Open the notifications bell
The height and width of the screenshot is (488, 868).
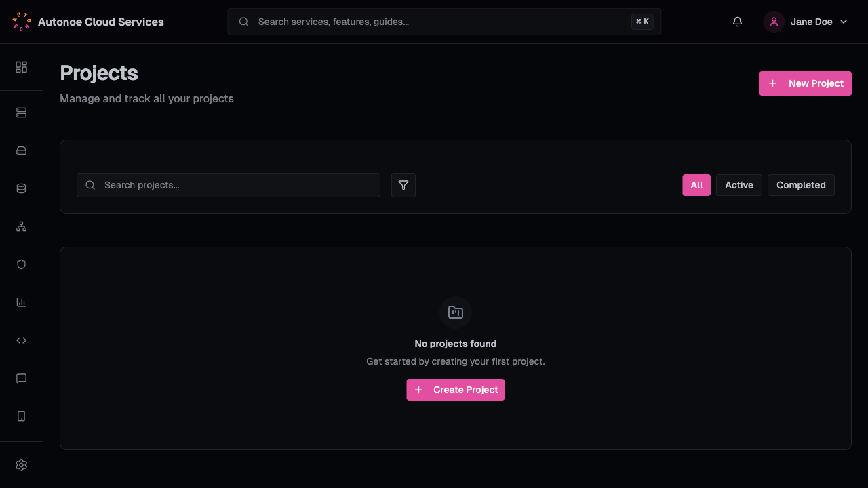pos(738,22)
